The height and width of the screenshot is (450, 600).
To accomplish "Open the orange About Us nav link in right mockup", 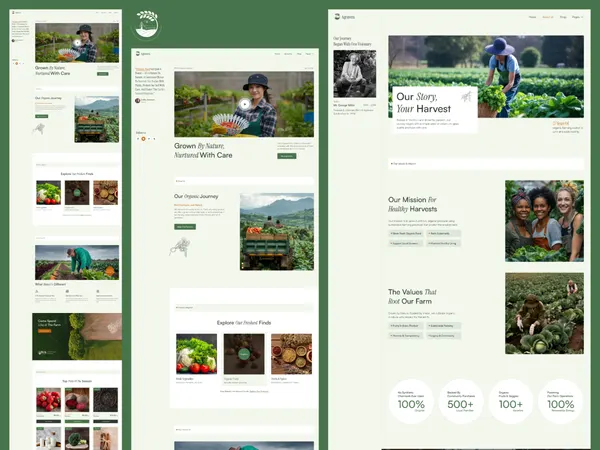I will pyautogui.click(x=548, y=17).
